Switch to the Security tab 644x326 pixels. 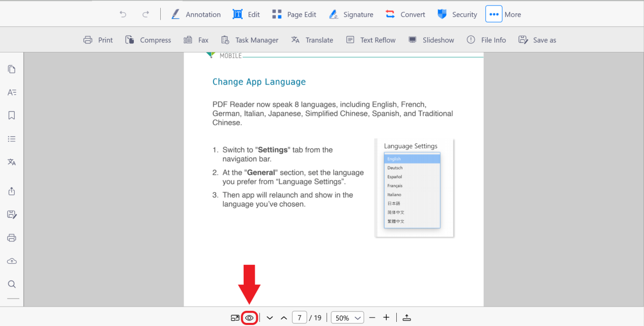coord(457,14)
